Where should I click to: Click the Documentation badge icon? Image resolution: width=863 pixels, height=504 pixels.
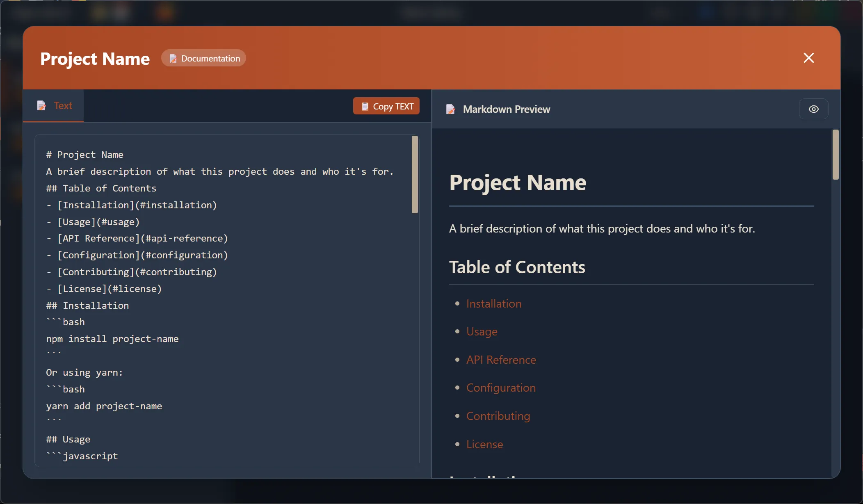pos(173,59)
